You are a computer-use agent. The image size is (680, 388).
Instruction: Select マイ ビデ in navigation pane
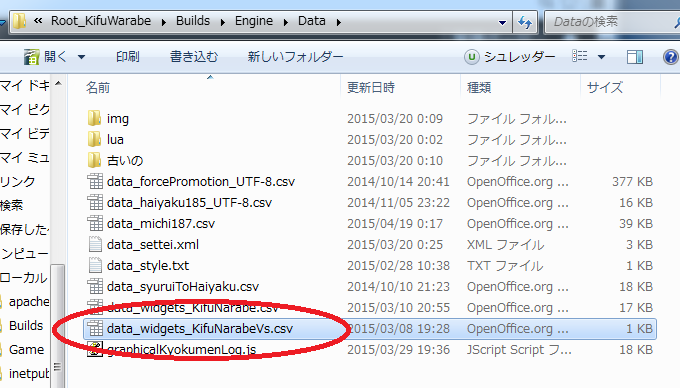click(x=25, y=133)
